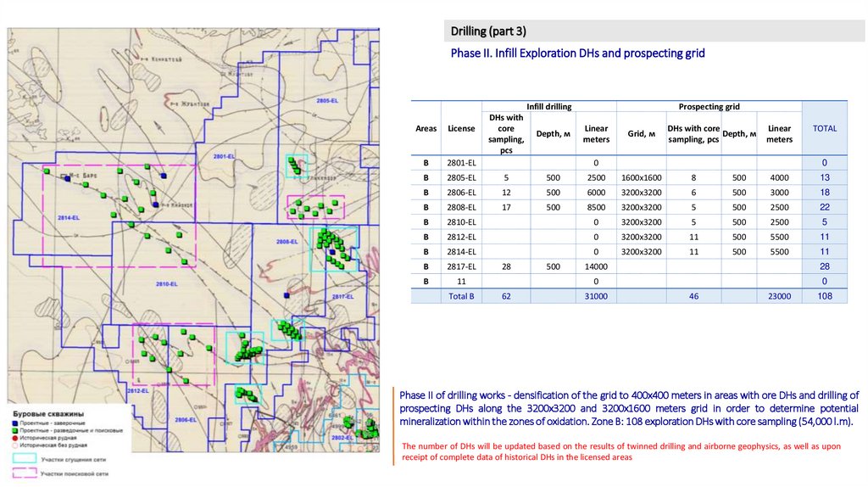This screenshot has width=868, height=487.
Task: Select the '2817-EL' license cell in the table
Action: pos(461,266)
